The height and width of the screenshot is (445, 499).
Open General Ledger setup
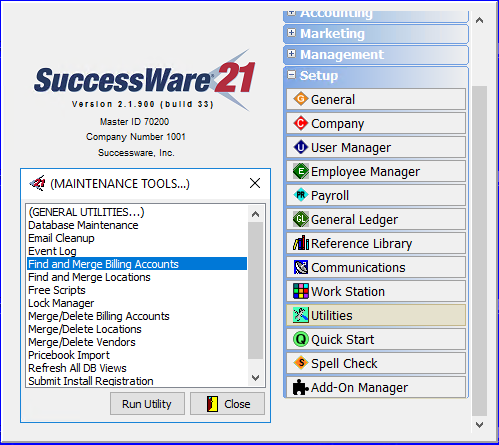pyautogui.click(x=376, y=219)
